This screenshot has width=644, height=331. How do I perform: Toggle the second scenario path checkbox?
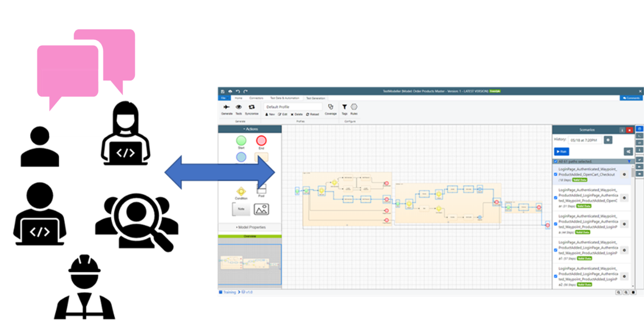tap(556, 198)
